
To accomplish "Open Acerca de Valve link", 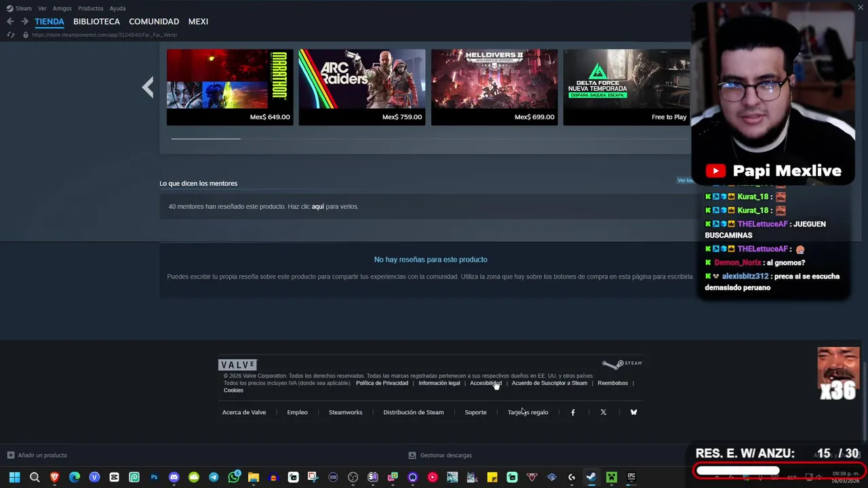I will pos(244,412).
